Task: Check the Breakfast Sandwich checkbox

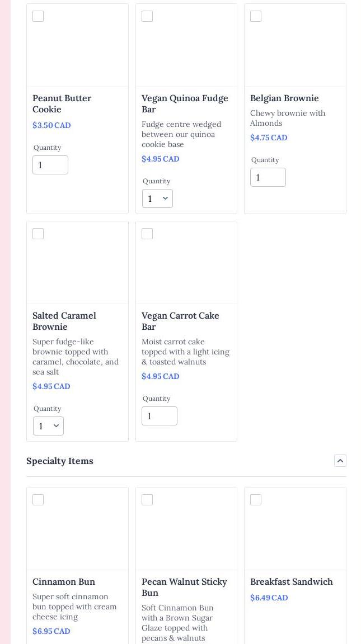Action: coord(256,500)
